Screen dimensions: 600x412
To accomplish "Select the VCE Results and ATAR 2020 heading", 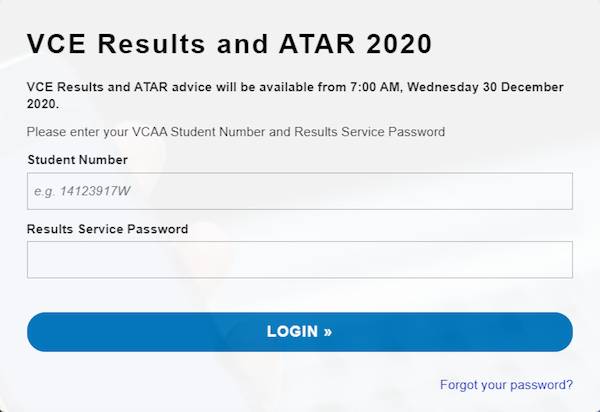I will [x=230, y=44].
